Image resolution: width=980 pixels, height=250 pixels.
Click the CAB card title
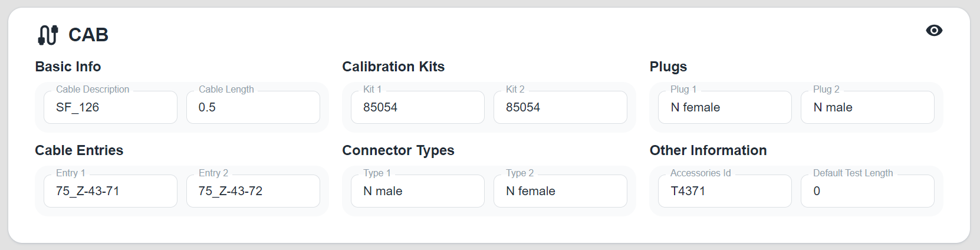click(88, 35)
